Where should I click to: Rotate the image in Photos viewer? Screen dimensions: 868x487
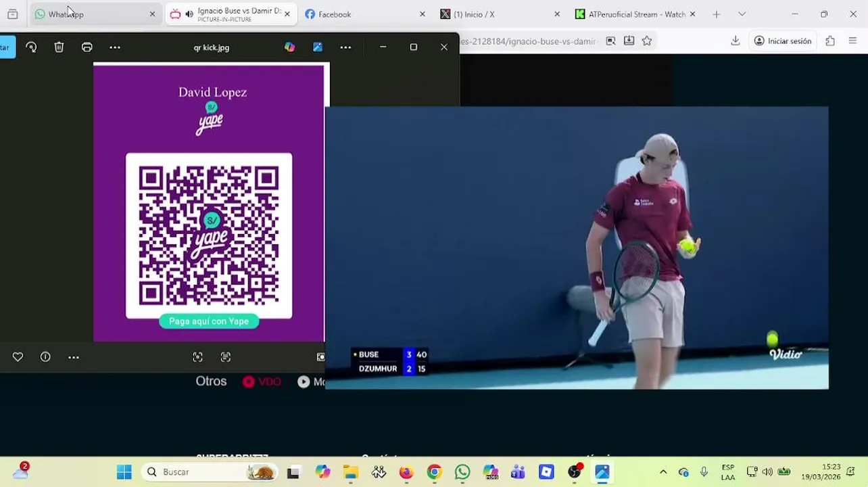(x=31, y=47)
